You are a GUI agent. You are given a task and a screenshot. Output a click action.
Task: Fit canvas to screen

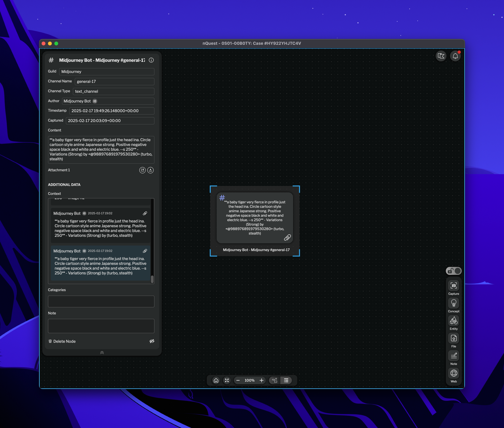coord(227,380)
